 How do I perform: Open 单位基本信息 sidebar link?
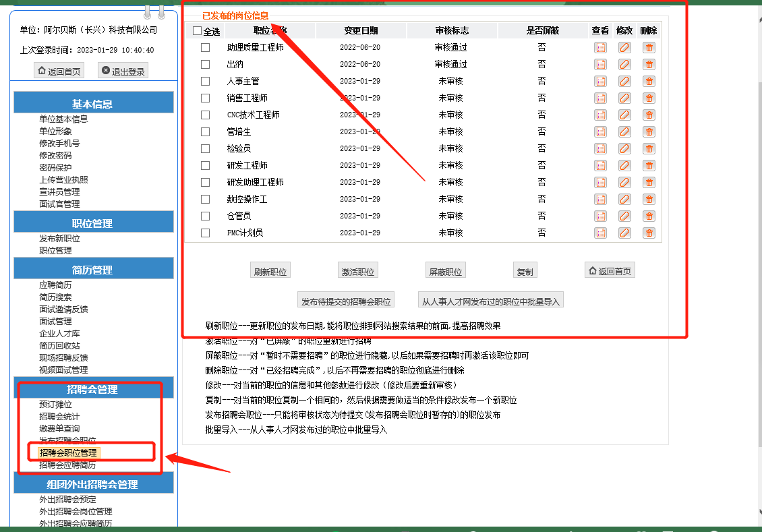[x=63, y=119]
